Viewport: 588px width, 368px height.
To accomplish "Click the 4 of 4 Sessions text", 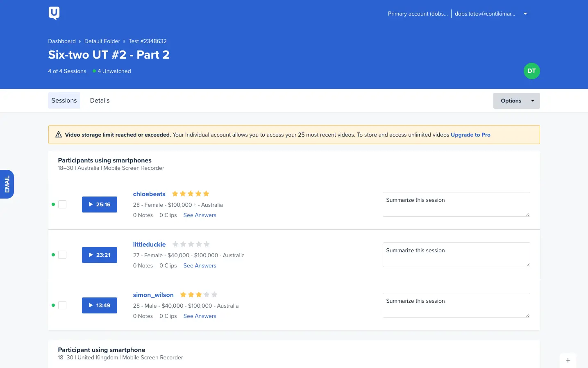I will pos(67,71).
